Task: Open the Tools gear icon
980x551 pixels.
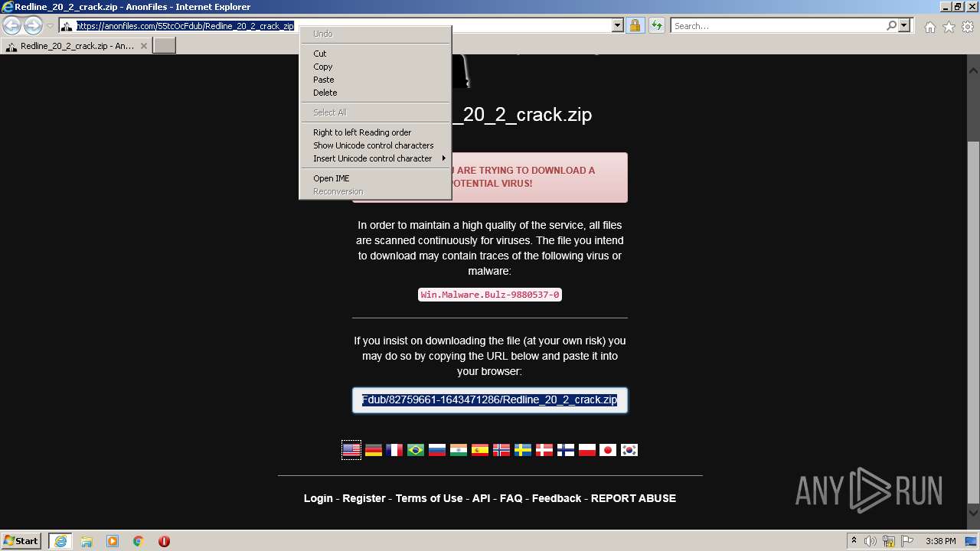Action: click(x=968, y=27)
